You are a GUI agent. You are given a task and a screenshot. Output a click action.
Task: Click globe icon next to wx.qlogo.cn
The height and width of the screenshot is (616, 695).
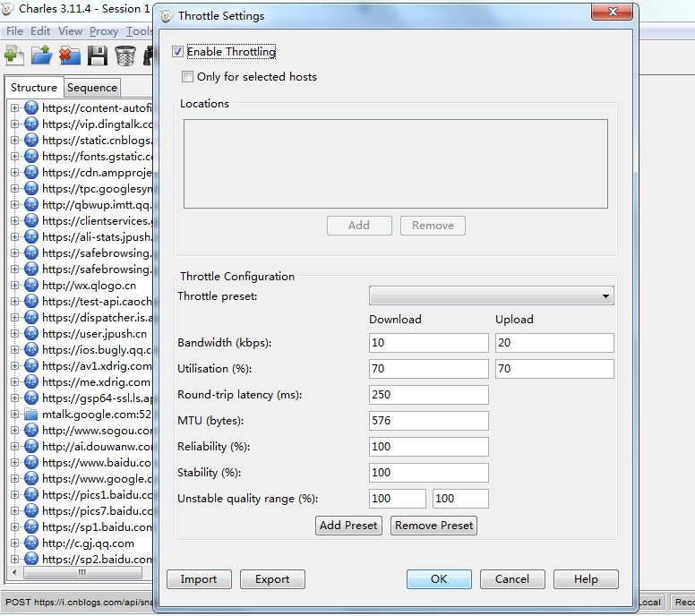click(31, 285)
